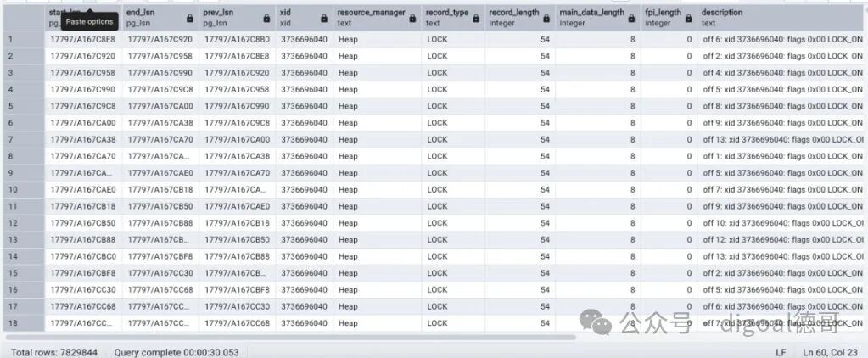Select the end_lsn column header
Screen dimensions: 868x358
(x=160, y=18)
